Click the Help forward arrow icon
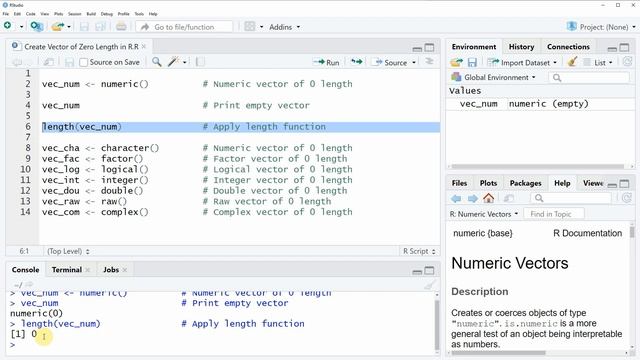This screenshot has height=360, width=640. coord(473,198)
